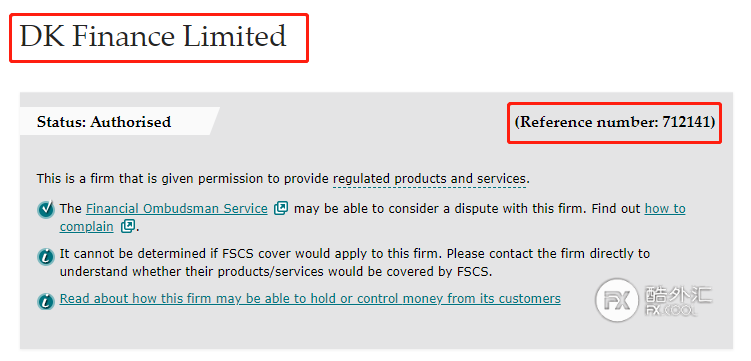This screenshot has height=361, width=751.
Task: Click external link icon after complain link
Action: pos(127,226)
